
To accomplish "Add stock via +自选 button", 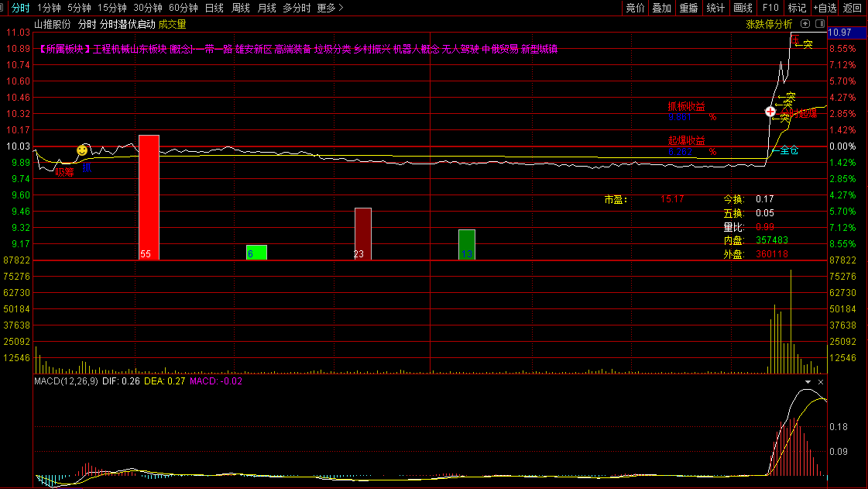I will (825, 8).
